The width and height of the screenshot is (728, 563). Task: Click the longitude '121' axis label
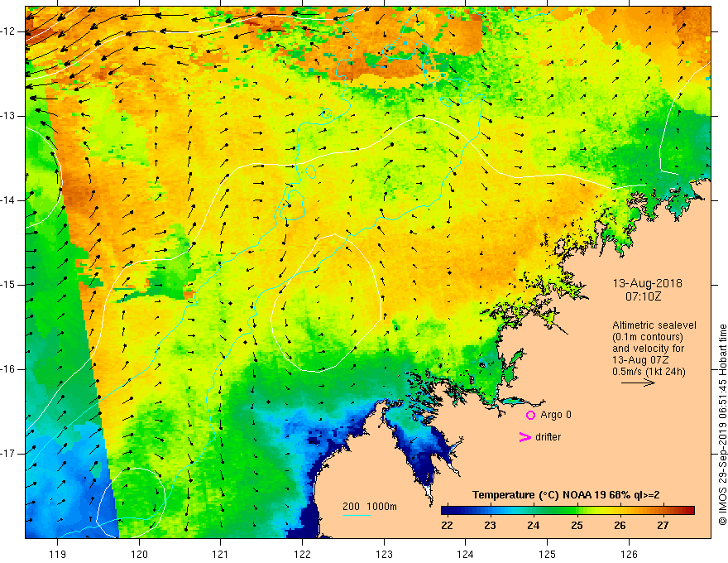tap(221, 554)
